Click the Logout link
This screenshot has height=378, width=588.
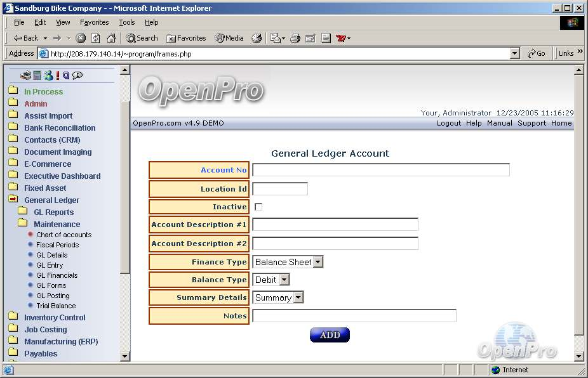point(448,123)
